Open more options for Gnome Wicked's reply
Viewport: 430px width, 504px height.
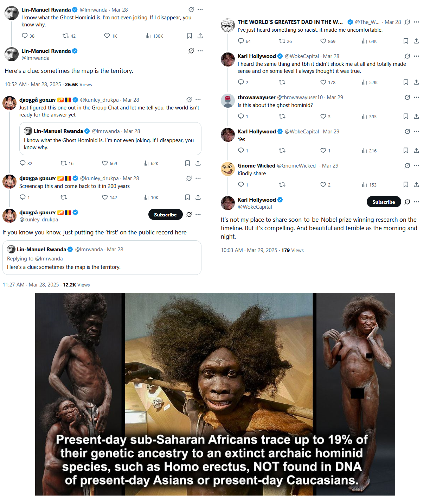[416, 165]
